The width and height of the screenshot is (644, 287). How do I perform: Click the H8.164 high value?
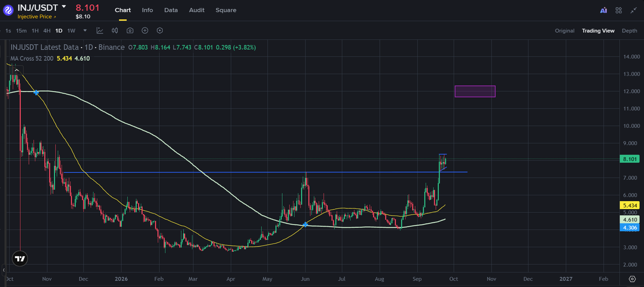(x=160, y=47)
